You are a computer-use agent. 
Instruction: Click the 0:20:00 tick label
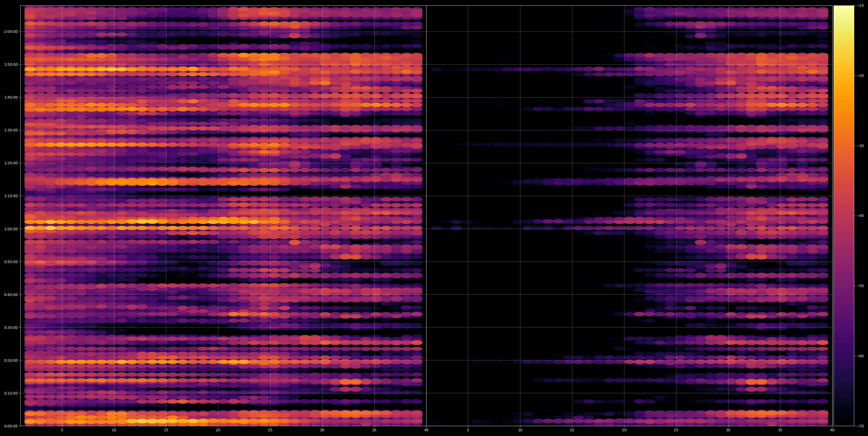coord(10,360)
